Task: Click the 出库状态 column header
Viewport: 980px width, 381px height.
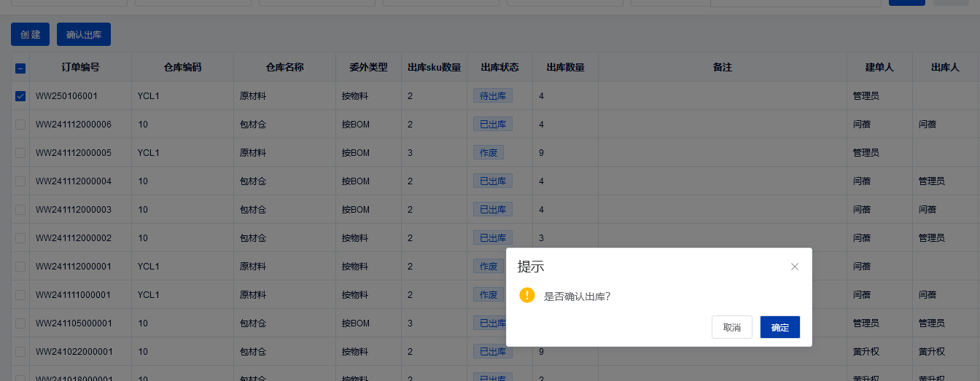Action: point(499,67)
